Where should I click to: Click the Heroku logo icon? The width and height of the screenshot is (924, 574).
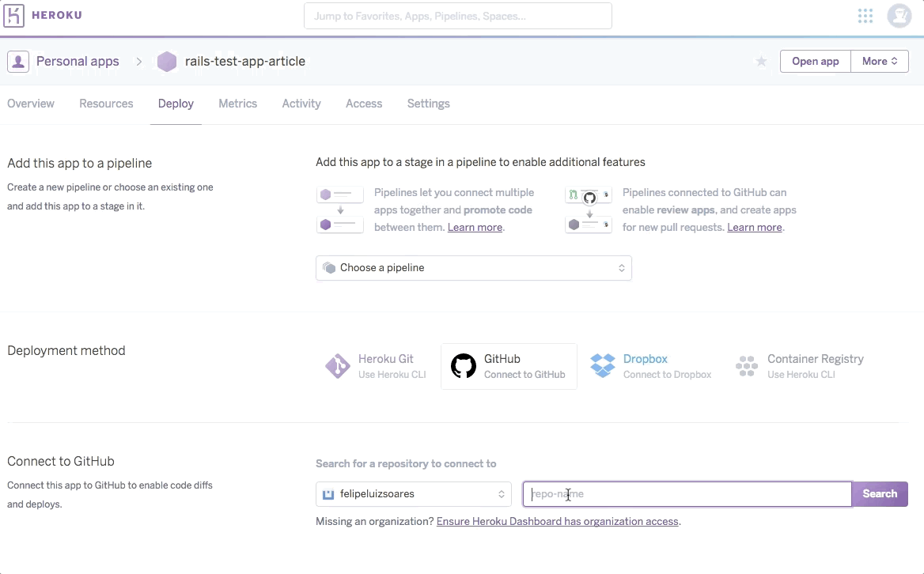point(13,16)
